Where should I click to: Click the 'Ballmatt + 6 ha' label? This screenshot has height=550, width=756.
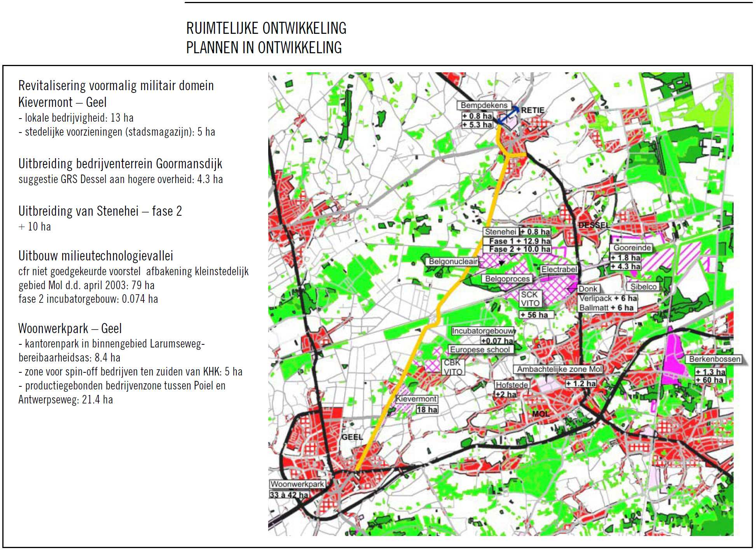(607, 308)
